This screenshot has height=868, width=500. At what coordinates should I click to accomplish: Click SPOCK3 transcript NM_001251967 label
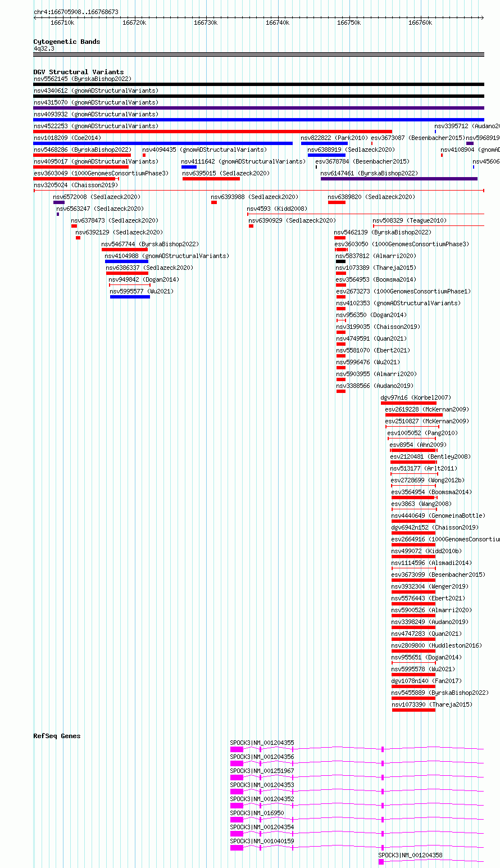tap(262, 771)
